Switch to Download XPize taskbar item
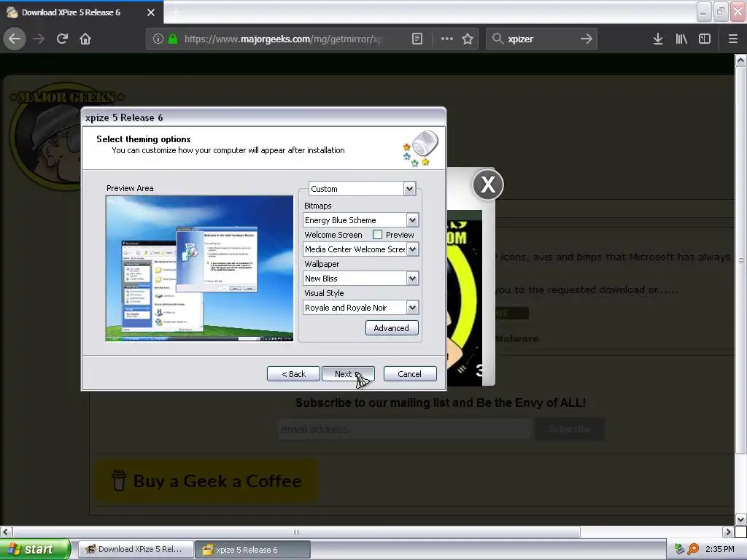This screenshot has height=560, width=747. click(136, 549)
